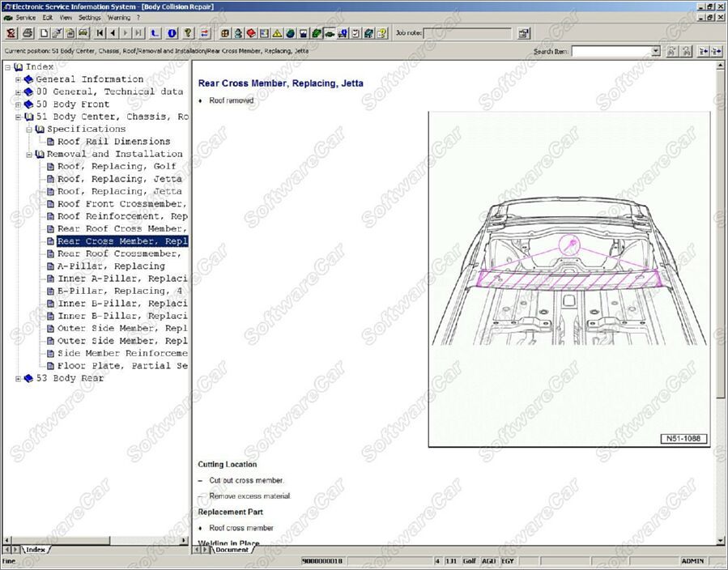Go to the previous page using the left arrow
Image resolution: width=728 pixels, height=570 pixels.
[x=113, y=33]
